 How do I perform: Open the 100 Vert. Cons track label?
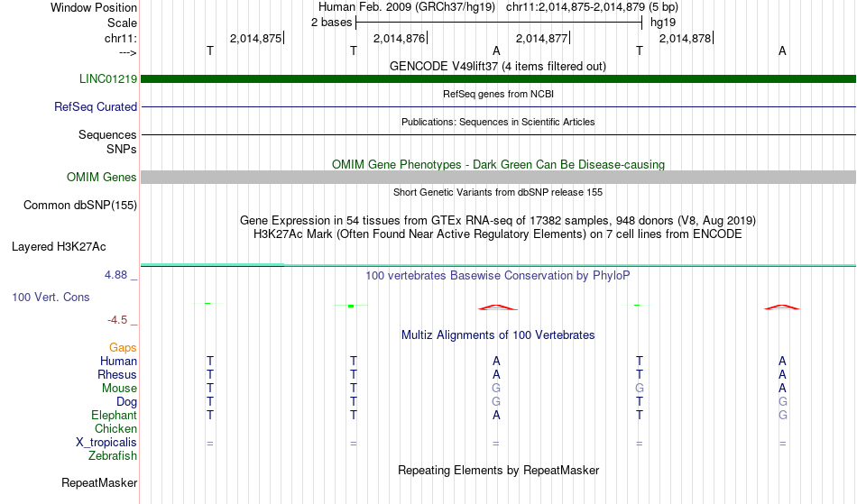pos(51,297)
